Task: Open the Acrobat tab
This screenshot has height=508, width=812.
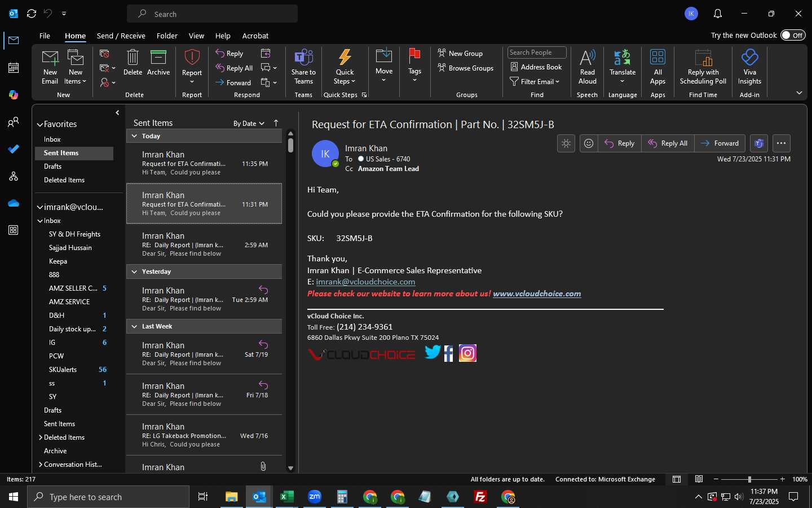Action: [x=255, y=36]
